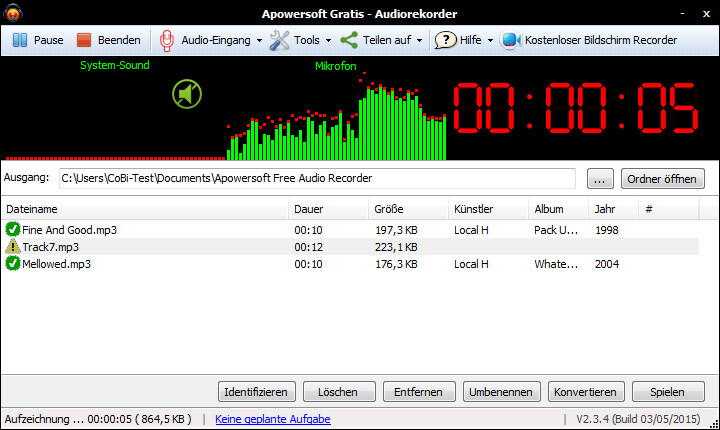Click warning icon beside Track7.mp3

(x=13, y=247)
